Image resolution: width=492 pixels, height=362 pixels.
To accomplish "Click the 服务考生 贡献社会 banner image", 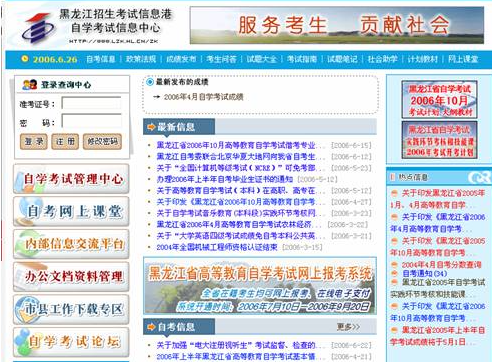I will point(337,25).
